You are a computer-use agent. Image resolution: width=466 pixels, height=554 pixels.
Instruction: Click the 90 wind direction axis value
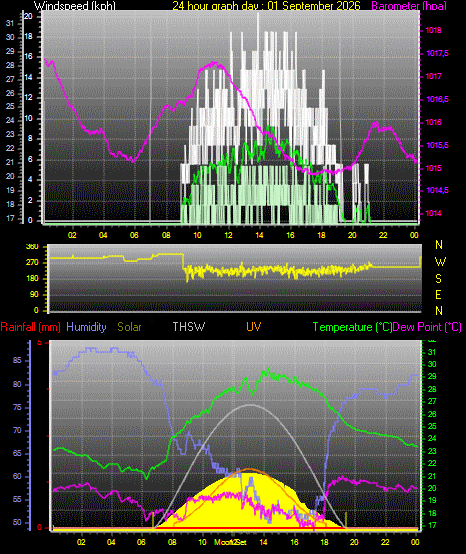(x=34, y=295)
